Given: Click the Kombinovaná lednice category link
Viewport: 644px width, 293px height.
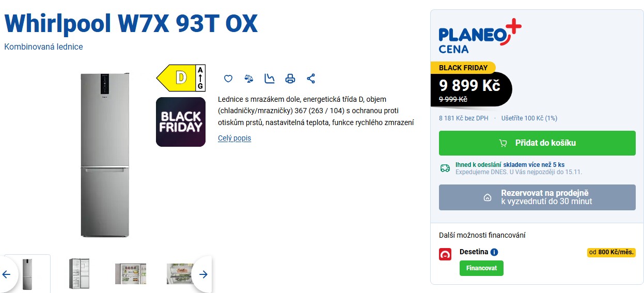Looking at the screenshot, I should [43, 47].
